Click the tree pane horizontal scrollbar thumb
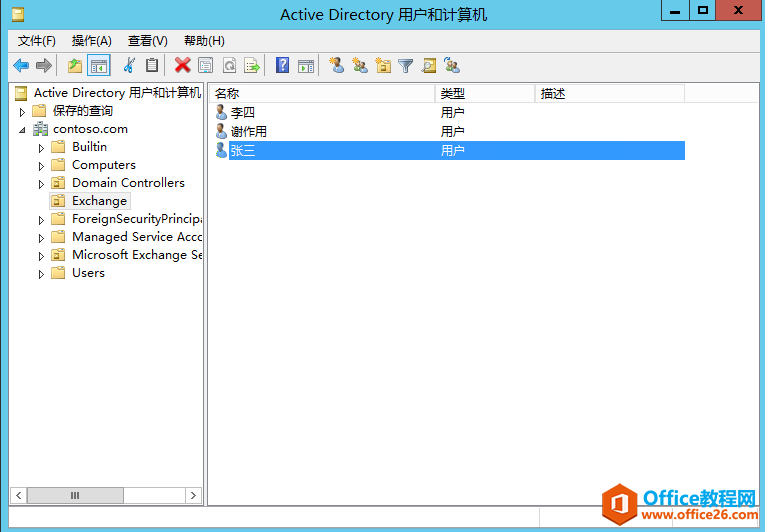This screenshot has height=532, width=765. point(75,495)
